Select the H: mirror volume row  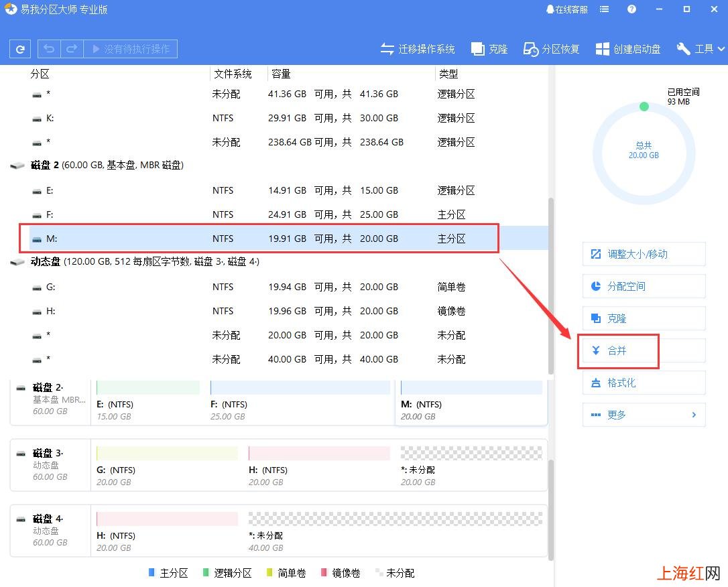coord(288,311)
